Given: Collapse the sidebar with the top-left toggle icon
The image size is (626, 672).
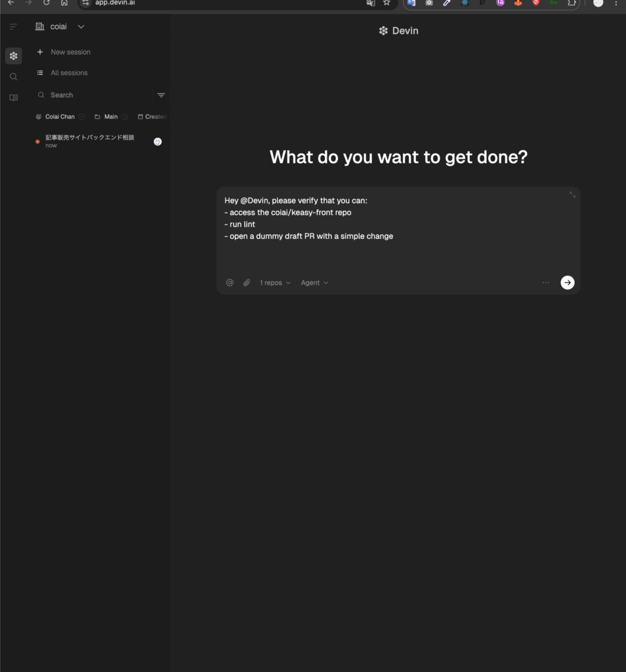Looking at the screenshot, I should [x=13, y=27].
